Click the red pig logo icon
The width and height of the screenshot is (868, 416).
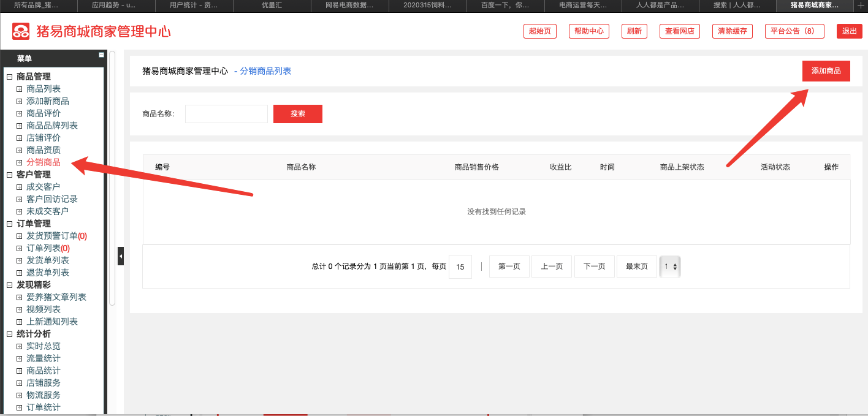21,31
